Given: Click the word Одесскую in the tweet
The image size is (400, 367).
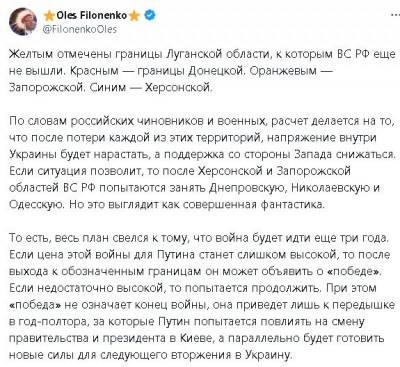Looking at the screenshot, I should point(35,204).
